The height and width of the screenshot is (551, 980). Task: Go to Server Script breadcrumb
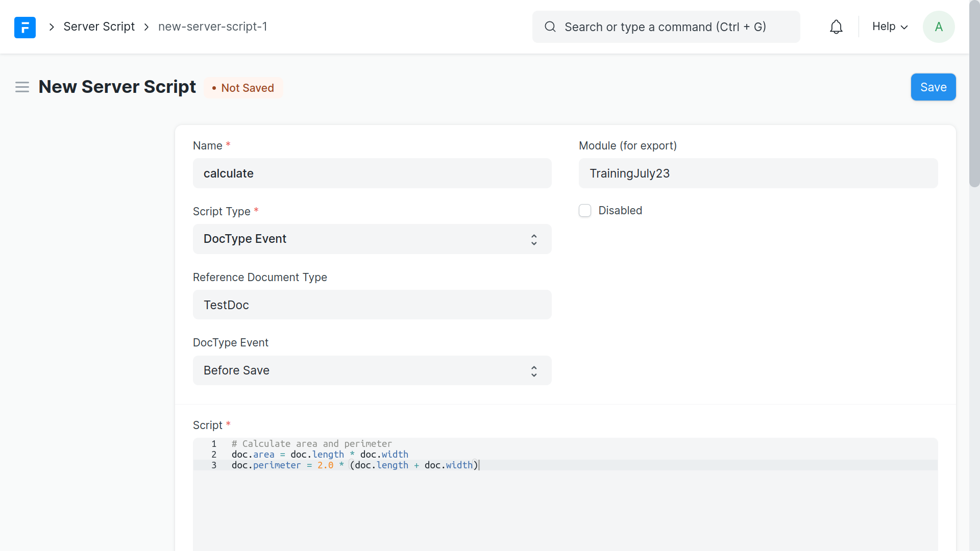(99, 27)
